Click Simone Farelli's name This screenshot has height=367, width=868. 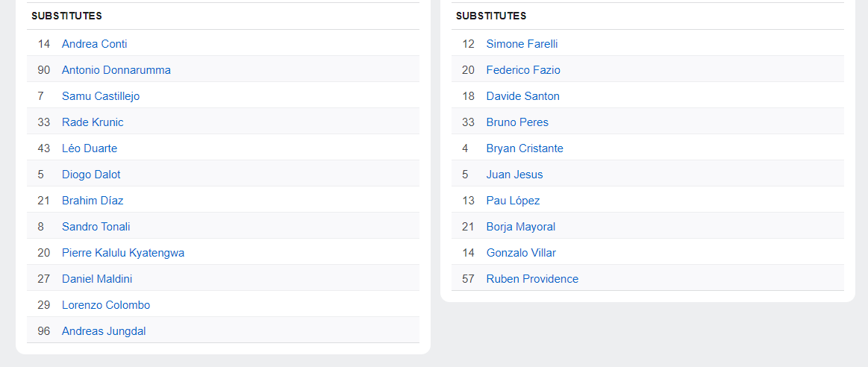click(x=522, y=44)
